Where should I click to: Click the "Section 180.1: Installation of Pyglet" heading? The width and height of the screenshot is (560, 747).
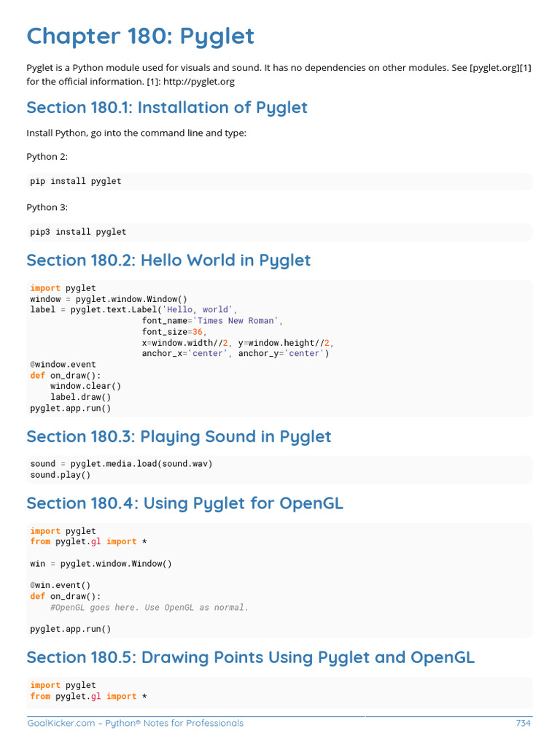point(167,108)
